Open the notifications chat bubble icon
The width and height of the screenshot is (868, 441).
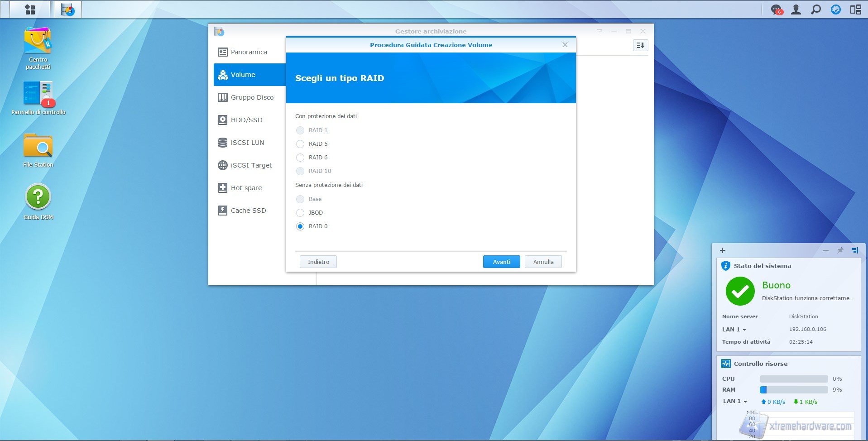pyautogui.click(x=776, y=10)
